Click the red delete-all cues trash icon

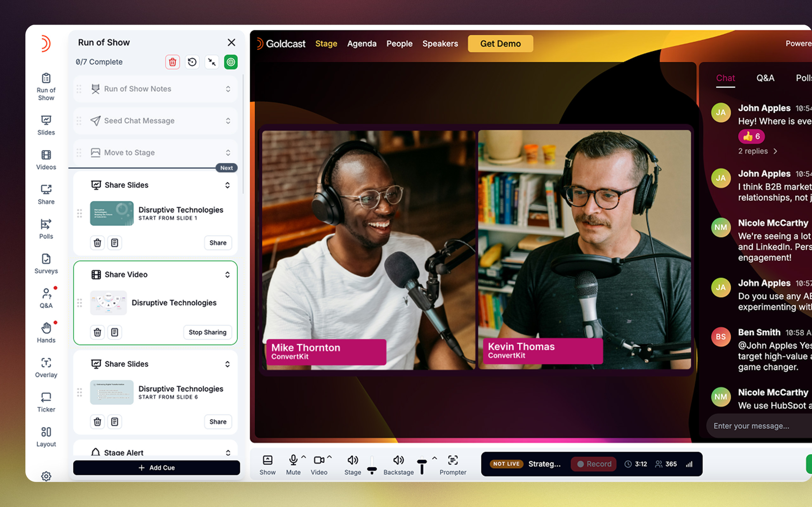click(x=173, y=62)
